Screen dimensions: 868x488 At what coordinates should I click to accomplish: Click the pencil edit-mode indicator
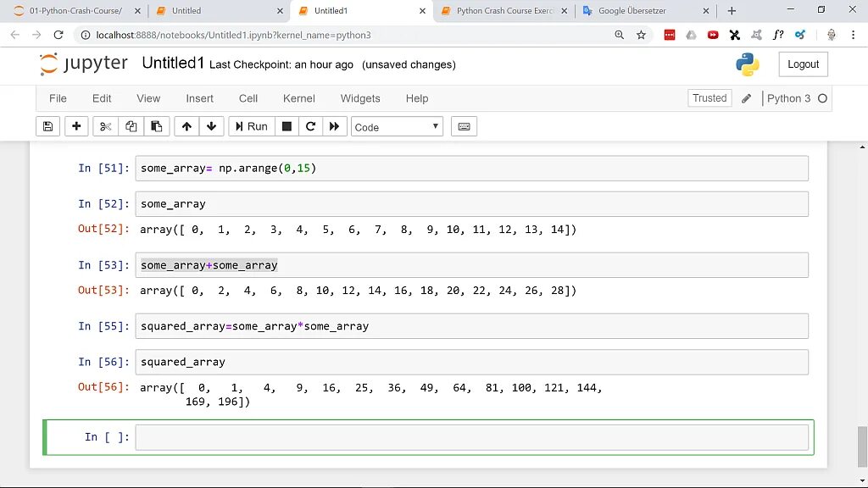[x=746, y=98]
